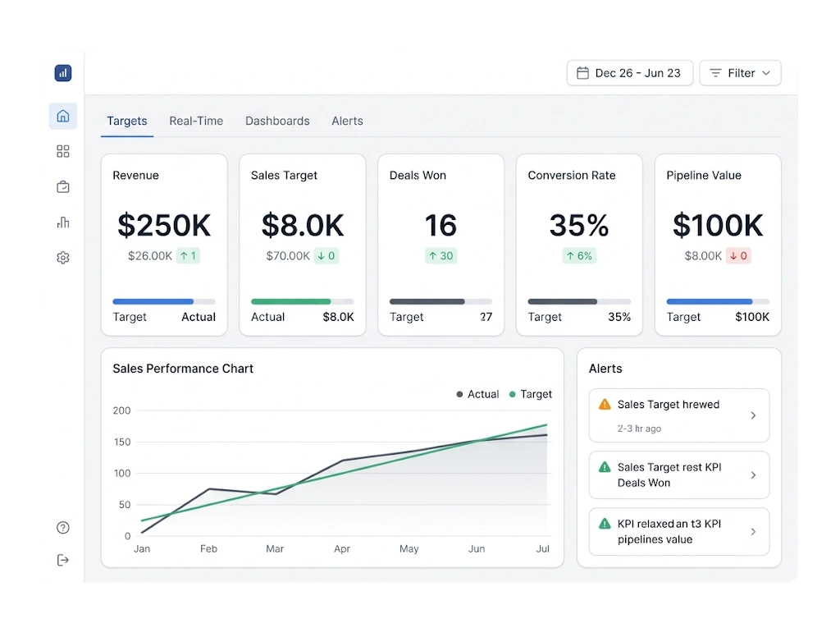The width and height of the screenshot is (840, 628).
Task: Click green warning icon for KPI relaxed alert
Action: pos(605,524)
